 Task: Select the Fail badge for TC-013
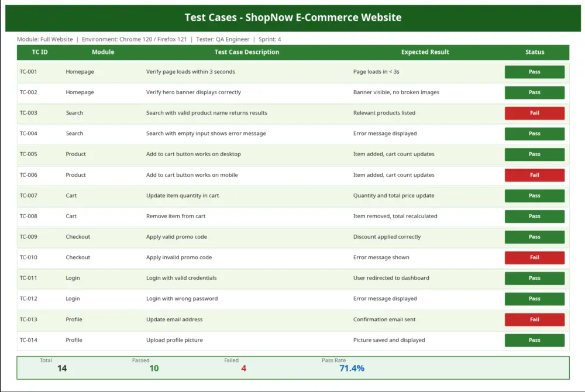tap(534, 319)
